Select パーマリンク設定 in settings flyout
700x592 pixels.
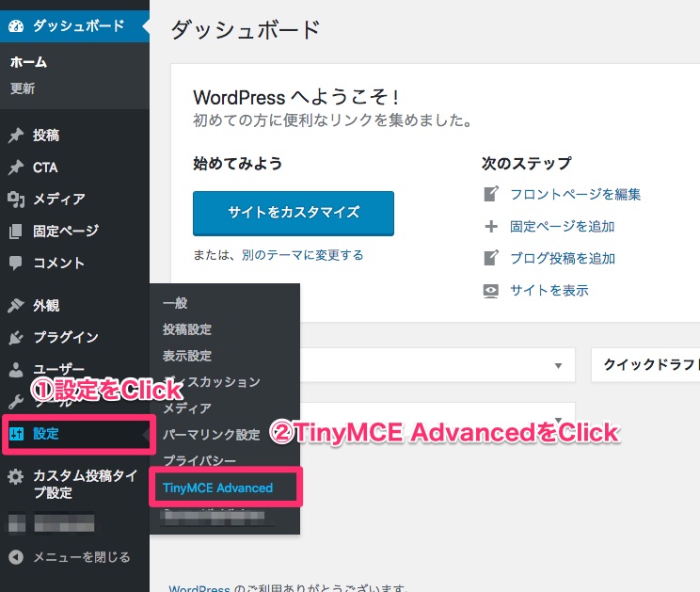click(211, 435)
